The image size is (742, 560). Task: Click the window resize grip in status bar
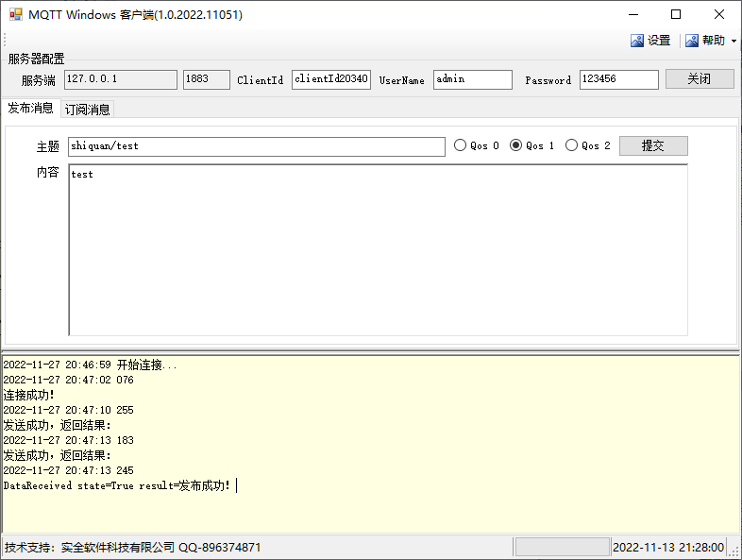[734, 552]
